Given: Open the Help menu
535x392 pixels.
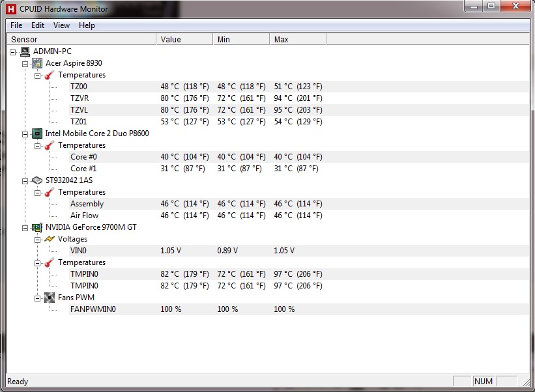Looking at the screenshot, I should click(87, 25).
